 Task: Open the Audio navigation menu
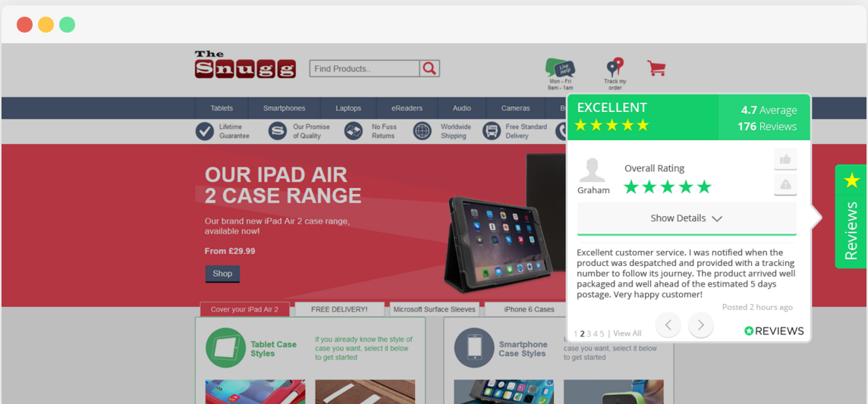tap(461, 108)
